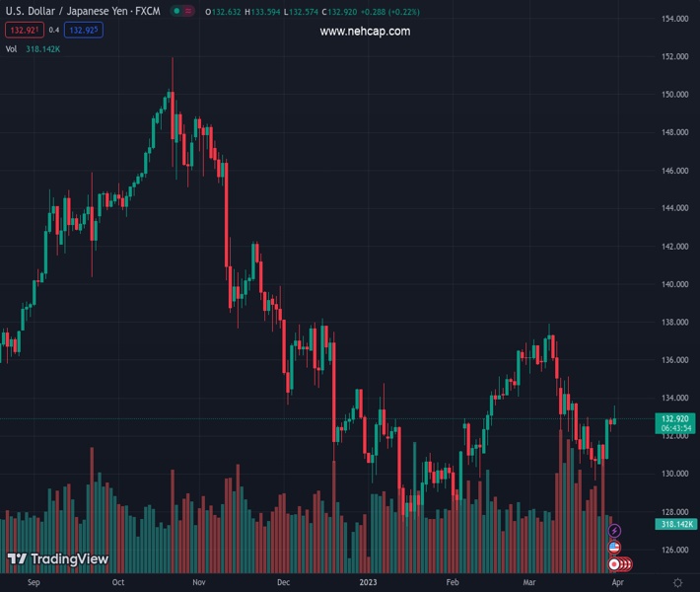
Task: Click the Vol indicator label
Action: (11, 49)
